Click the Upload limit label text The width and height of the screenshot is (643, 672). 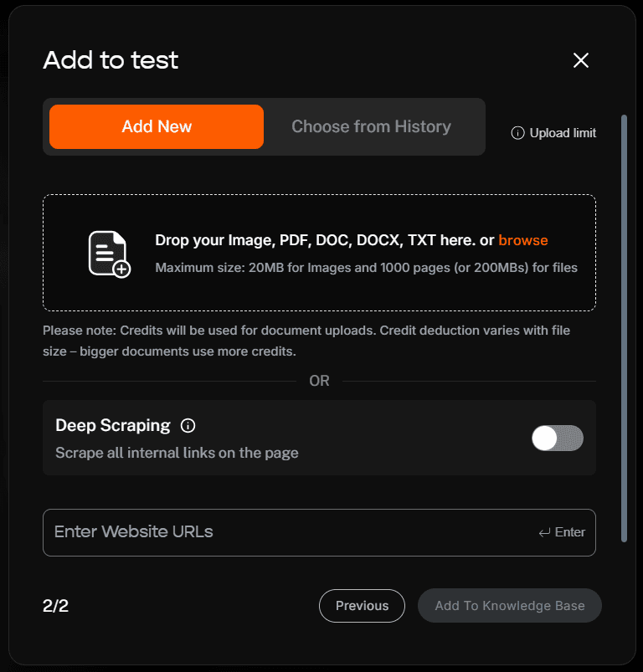pos(563,133)
